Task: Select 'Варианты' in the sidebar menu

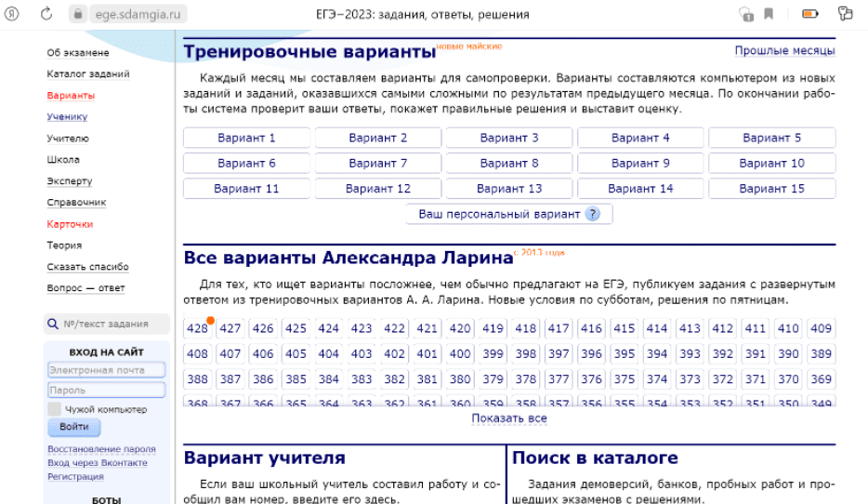Action: (71, 95)
